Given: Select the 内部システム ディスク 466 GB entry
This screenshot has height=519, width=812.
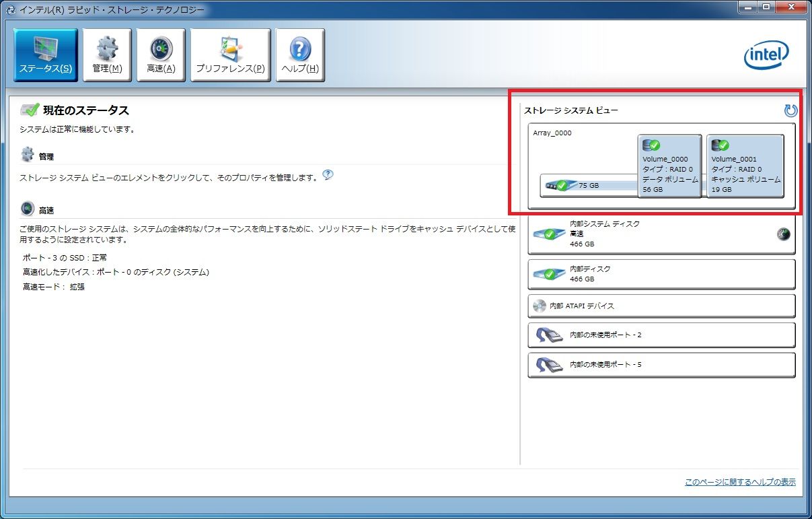Looking at the screenshot, I should [x=661, y=234].
